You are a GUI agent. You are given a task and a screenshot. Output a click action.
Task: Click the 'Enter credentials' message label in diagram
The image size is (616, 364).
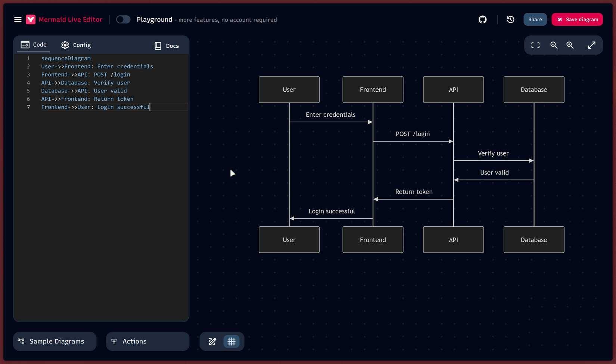pos(331,114)
